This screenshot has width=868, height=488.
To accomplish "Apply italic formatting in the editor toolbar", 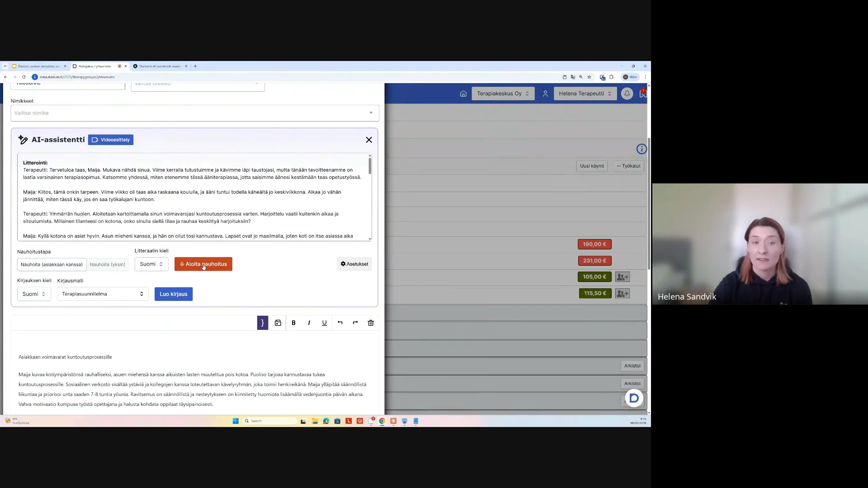I will [x=309, y=323].
